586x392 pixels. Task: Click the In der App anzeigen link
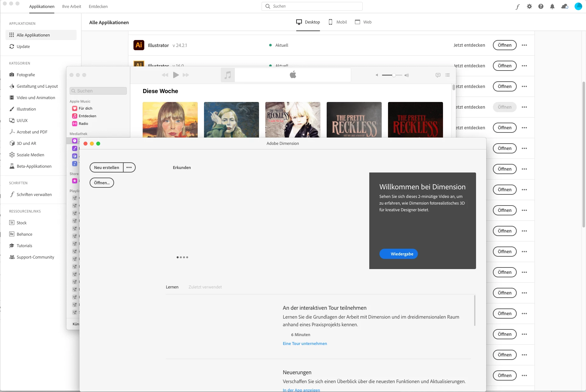[301, 390]
